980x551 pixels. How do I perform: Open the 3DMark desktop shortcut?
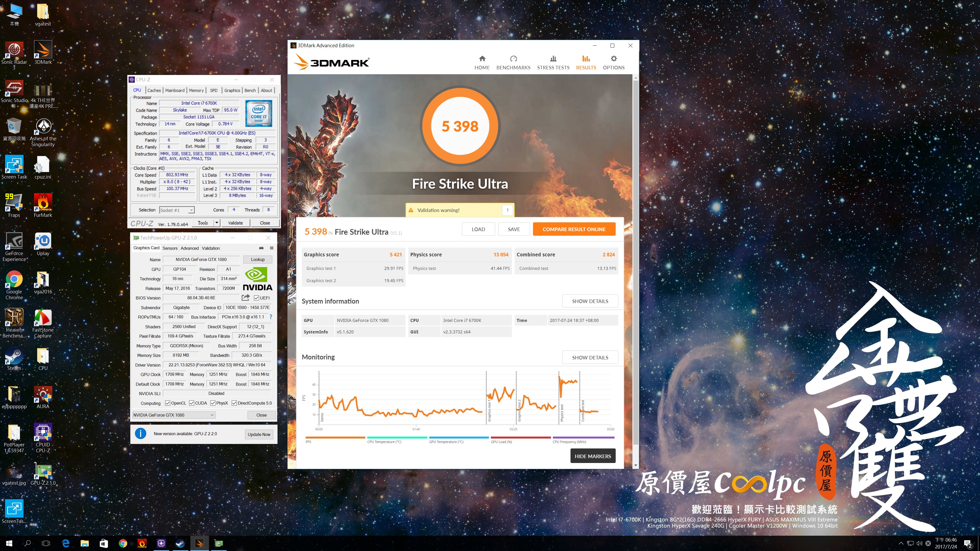(x=43, y=53)
